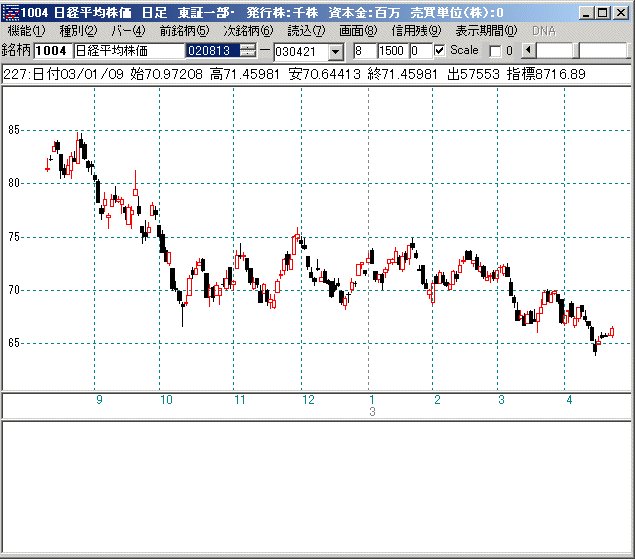
Task: Click the closing value 終71.45981
Action: pos(403,74)
